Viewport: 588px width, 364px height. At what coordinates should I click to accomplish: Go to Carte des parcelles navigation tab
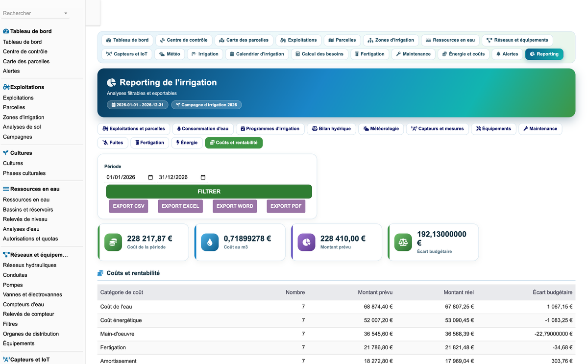[x=244, y=40]
